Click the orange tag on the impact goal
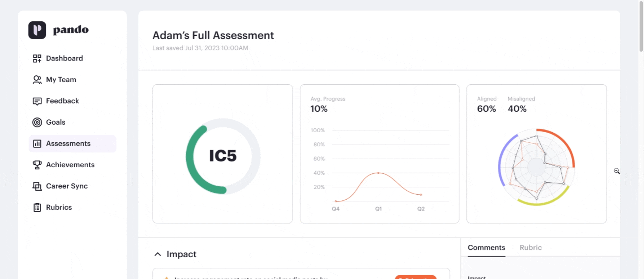 [x=415, y=277]
